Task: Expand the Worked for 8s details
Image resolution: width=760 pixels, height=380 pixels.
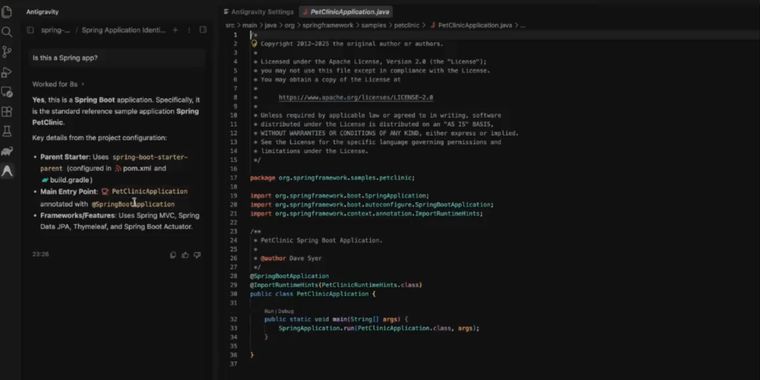Action: point(58,84)
